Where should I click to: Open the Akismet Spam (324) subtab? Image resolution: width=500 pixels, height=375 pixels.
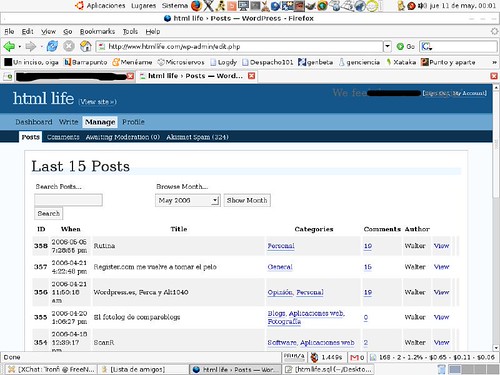point(197,137)
